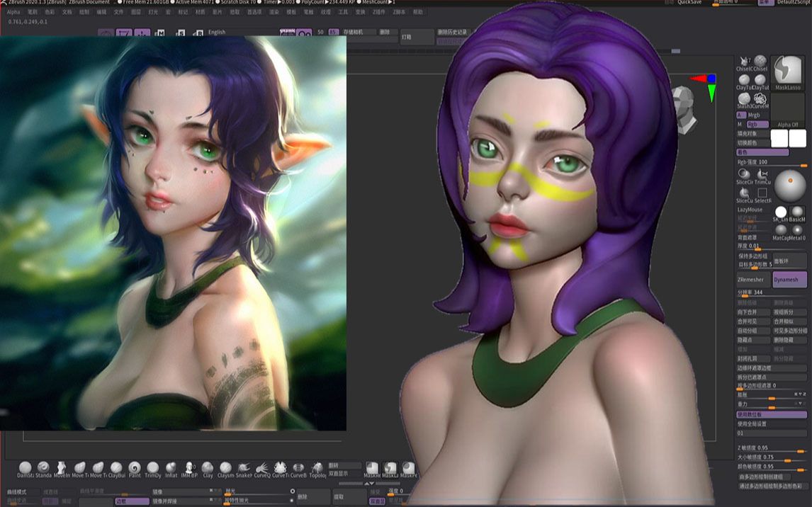
Task: Open the Alpha Off alpha slot
Action: (x=788, y=110)
